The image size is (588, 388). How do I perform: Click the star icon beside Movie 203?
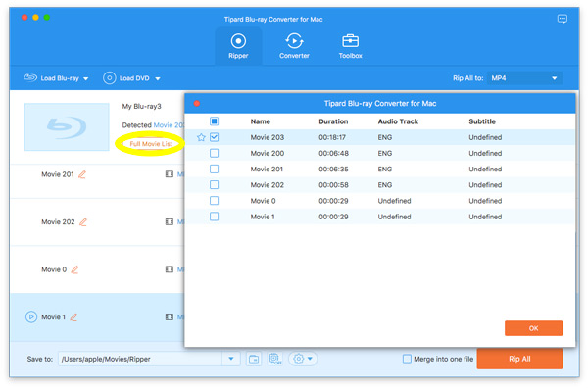tap(201, 137)
